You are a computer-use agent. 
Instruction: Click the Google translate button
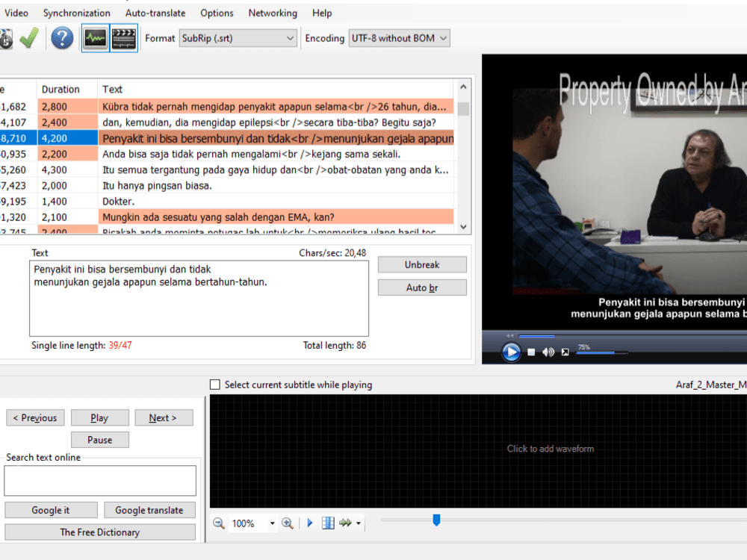149,510
